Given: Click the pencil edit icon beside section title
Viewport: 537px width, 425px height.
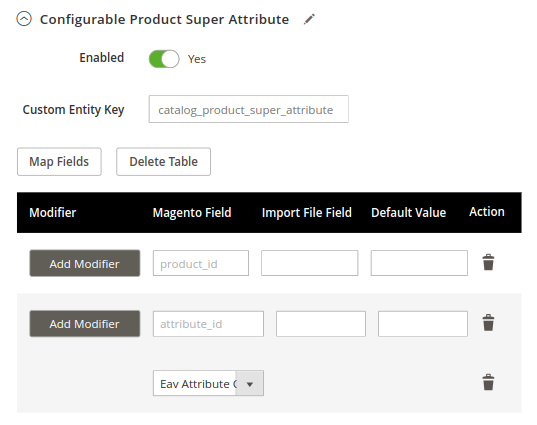Looking at the screenshot, I should [309, 19].
